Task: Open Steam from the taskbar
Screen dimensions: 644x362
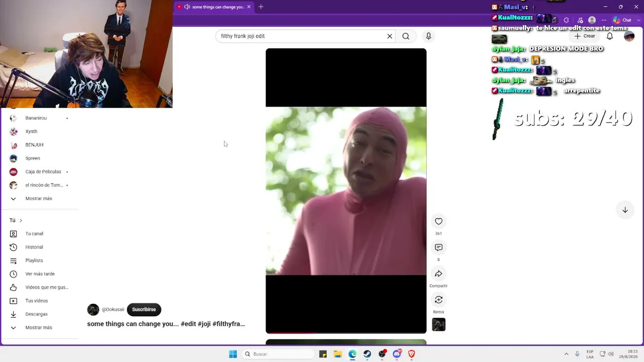Action: tap(367, 354)
